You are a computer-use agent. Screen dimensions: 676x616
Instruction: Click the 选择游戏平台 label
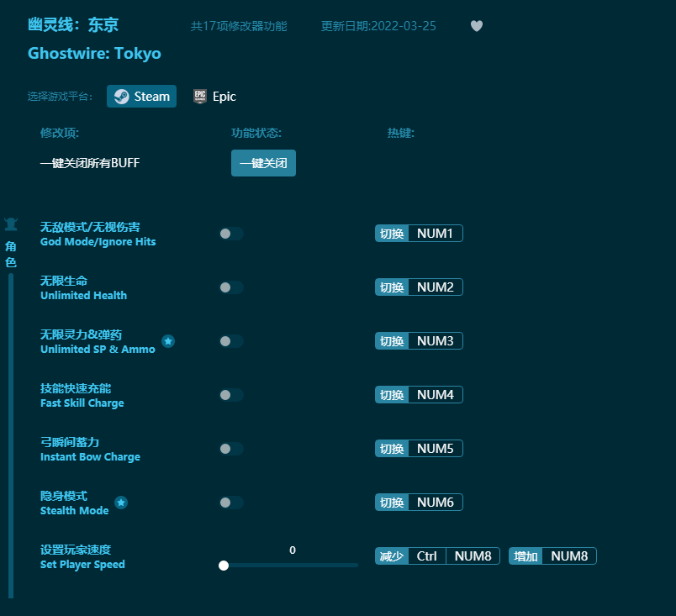pyautogui.click(x=60, y=96)
